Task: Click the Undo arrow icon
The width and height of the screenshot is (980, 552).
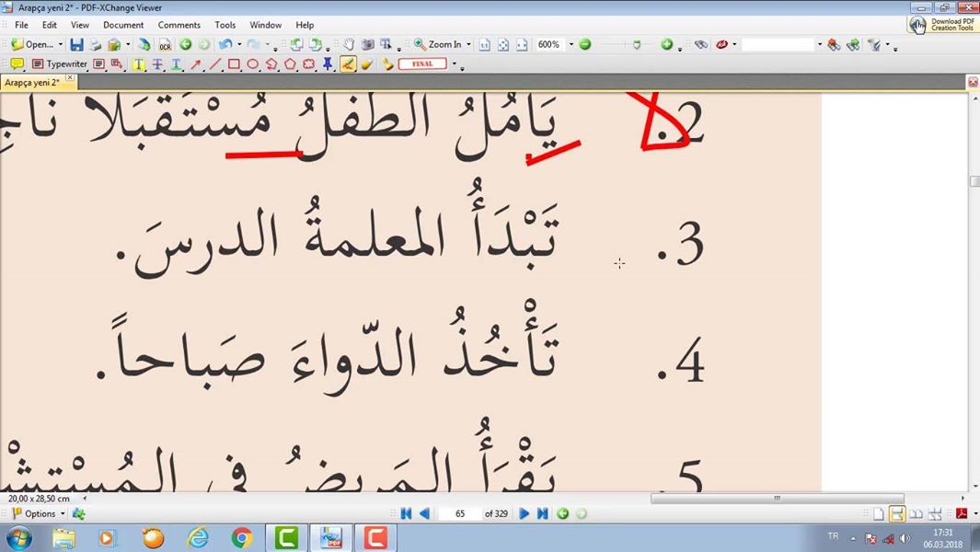Action: pyautogui.click(x=225, y=44)
